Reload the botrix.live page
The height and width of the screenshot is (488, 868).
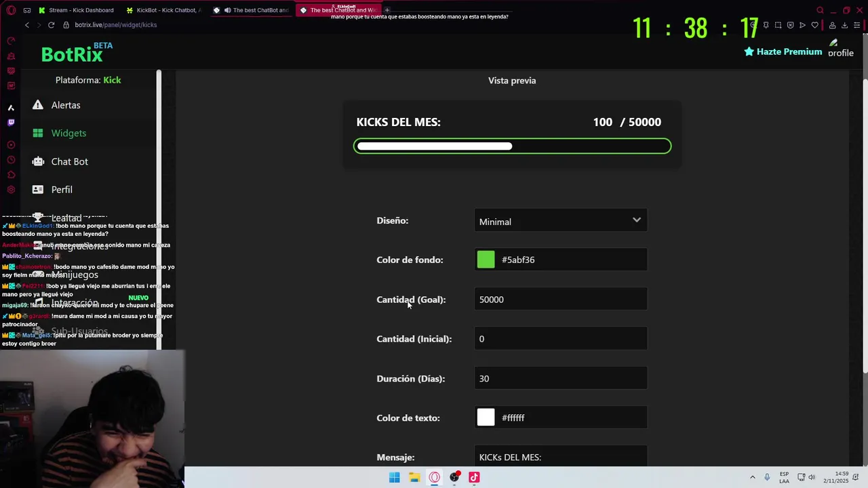pos(51,25)
